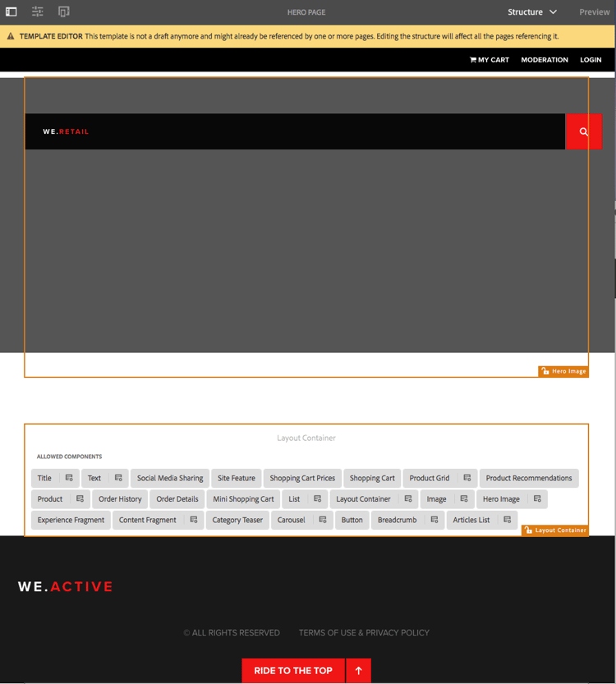Click the Layout Container orange tag

coord(555,530)
